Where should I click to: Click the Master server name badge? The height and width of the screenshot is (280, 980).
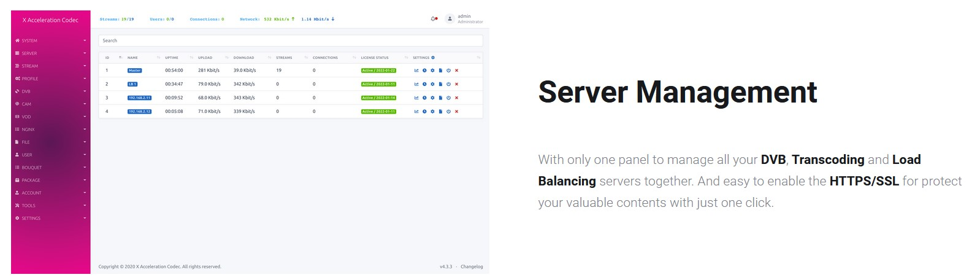(134, 71)
